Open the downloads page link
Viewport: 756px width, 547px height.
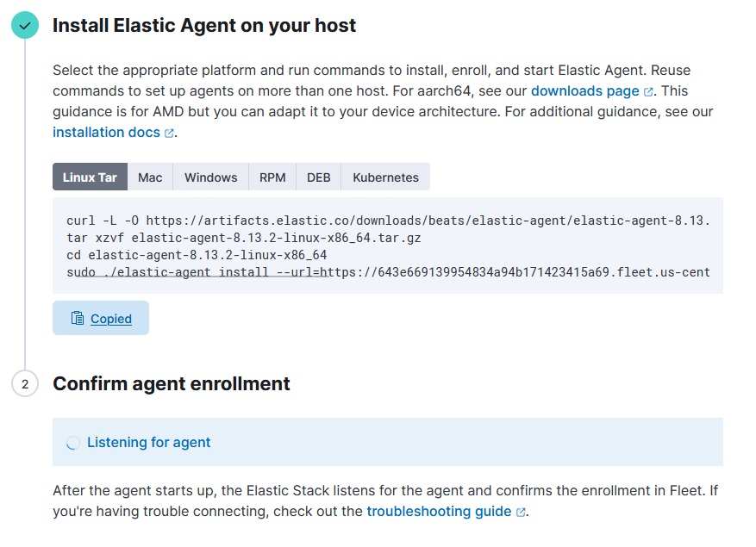coord(584,91)
